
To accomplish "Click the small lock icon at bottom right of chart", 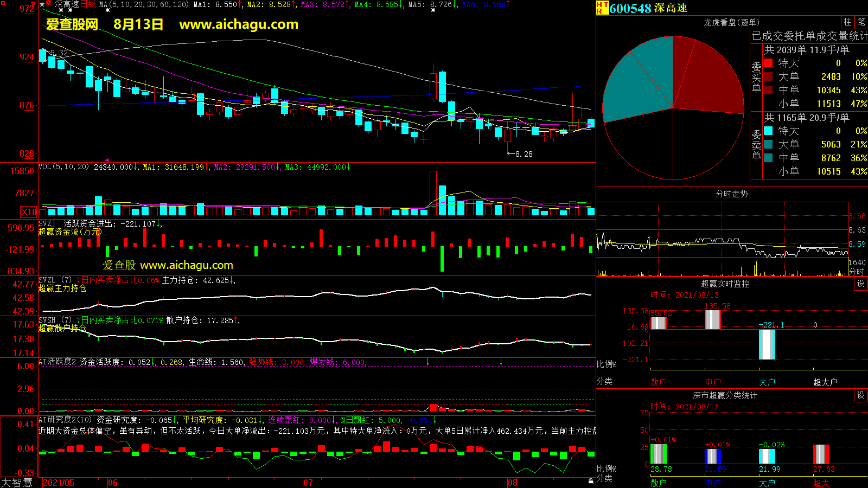I will pos(591,481).
